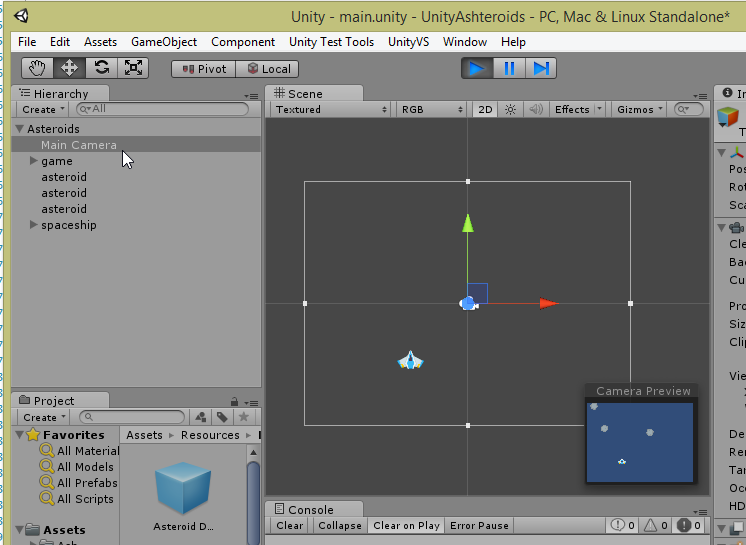The image size is (746, 545).
Task: Click the Step frame button
Action: point(541,68)
